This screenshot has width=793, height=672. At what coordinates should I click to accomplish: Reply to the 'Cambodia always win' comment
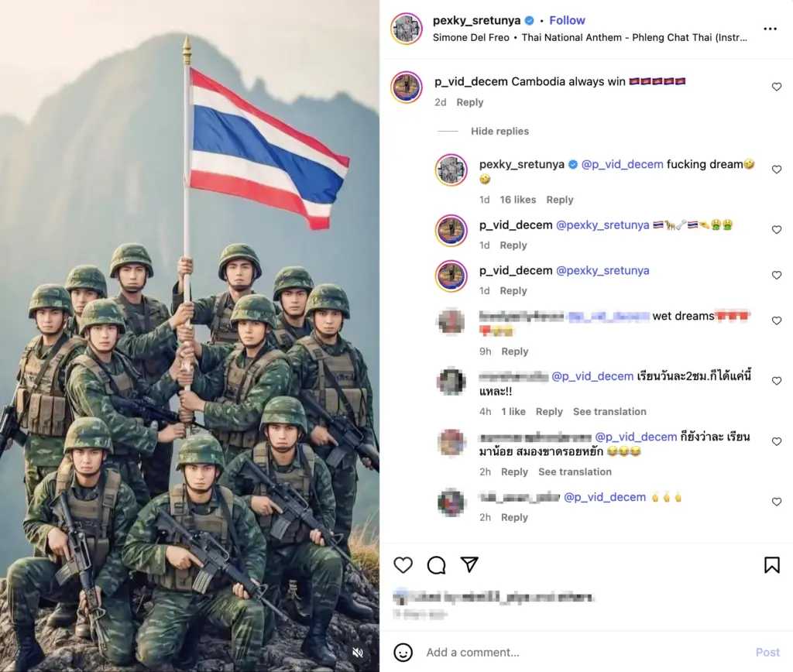(x=470, y=102)
